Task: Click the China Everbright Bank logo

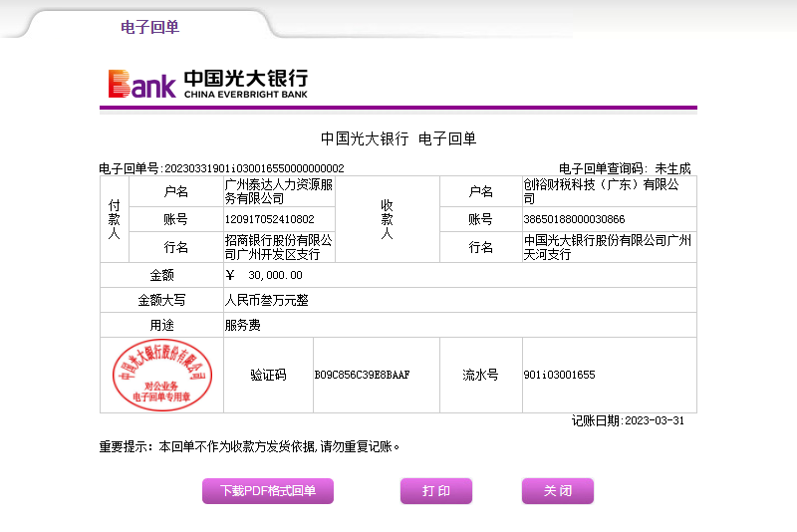Action: (208, 84)
